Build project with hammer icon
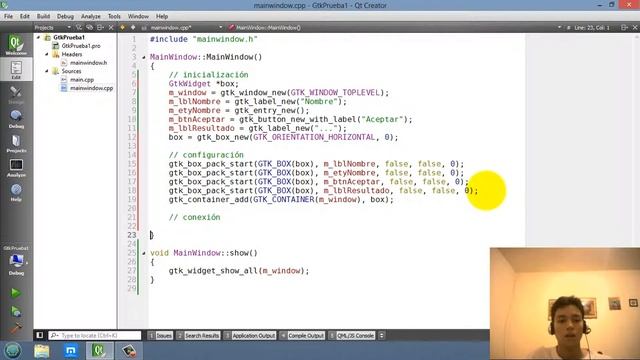 16,328
